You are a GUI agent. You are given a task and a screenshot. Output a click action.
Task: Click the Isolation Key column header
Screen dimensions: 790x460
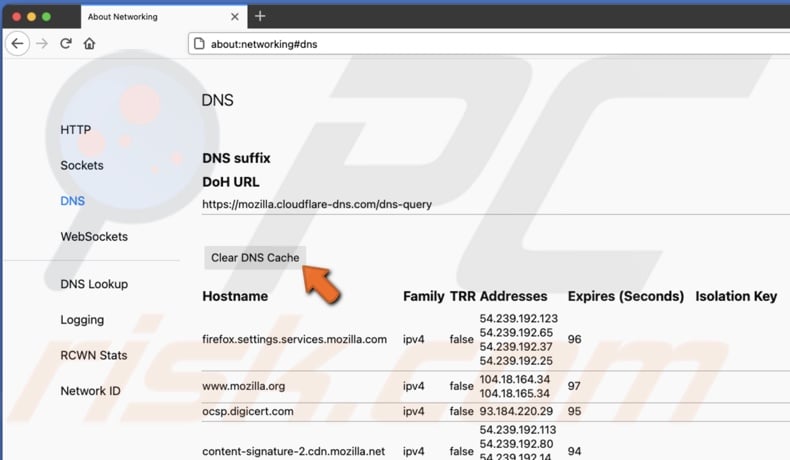tap(736, 296)
